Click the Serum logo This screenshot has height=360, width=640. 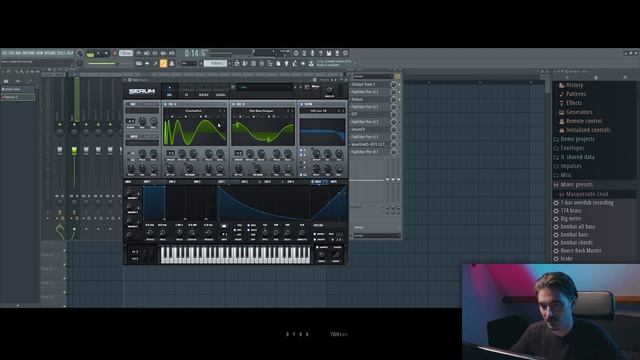pos(142,91)
